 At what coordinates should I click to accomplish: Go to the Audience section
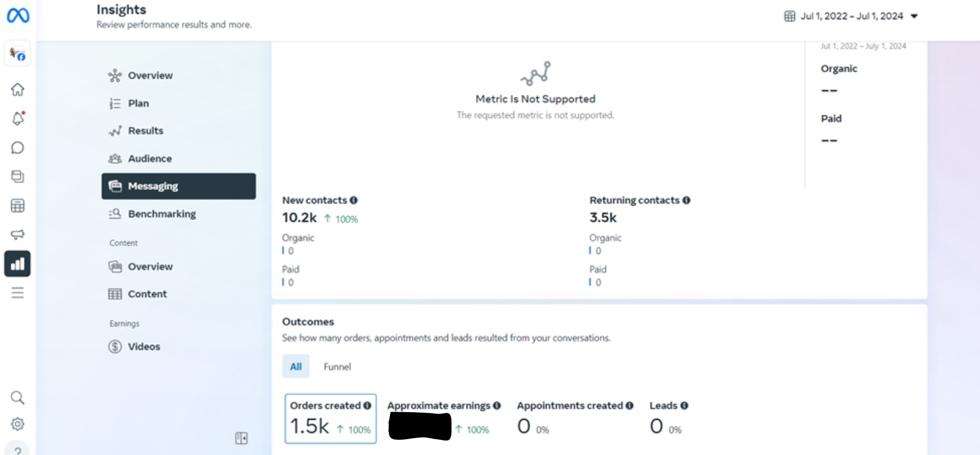(150, 159)
